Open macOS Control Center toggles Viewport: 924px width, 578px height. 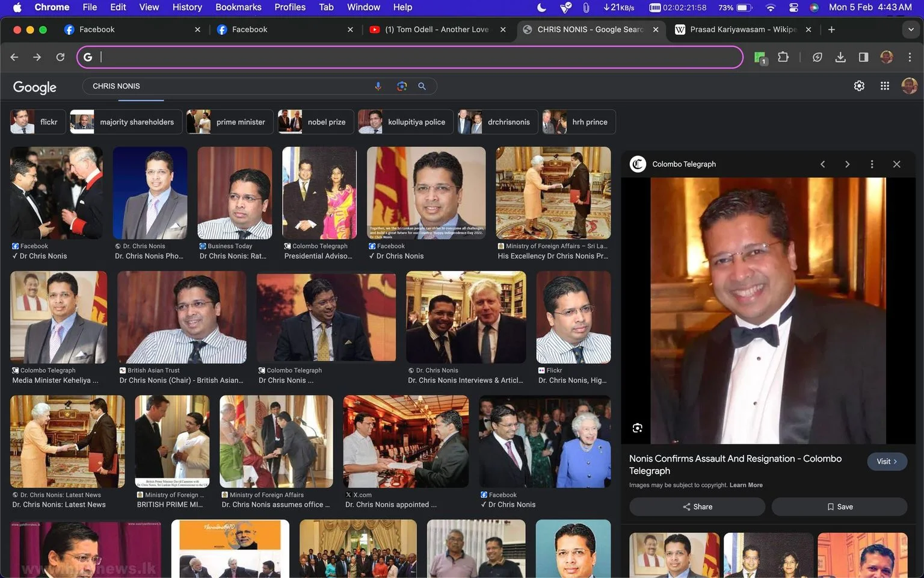(793, 7)
